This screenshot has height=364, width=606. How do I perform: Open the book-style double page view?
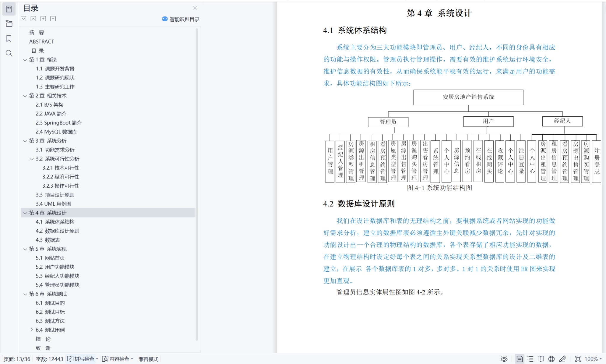click(x=540, y=358)
